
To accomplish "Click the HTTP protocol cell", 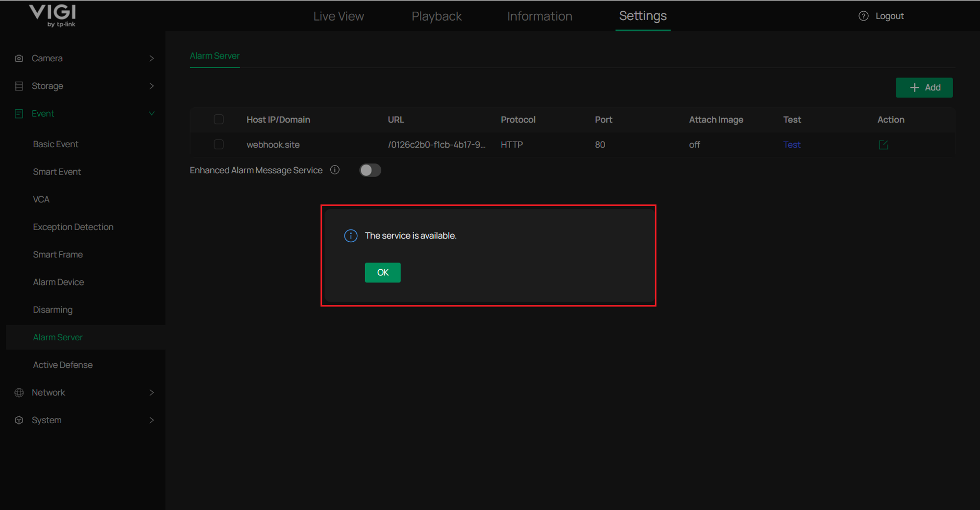I will pos(512,145).
